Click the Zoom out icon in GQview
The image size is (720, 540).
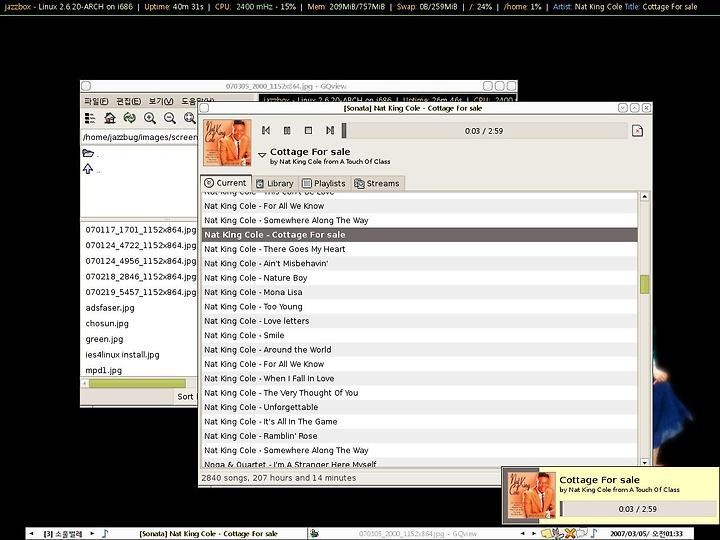click(170, 118)
